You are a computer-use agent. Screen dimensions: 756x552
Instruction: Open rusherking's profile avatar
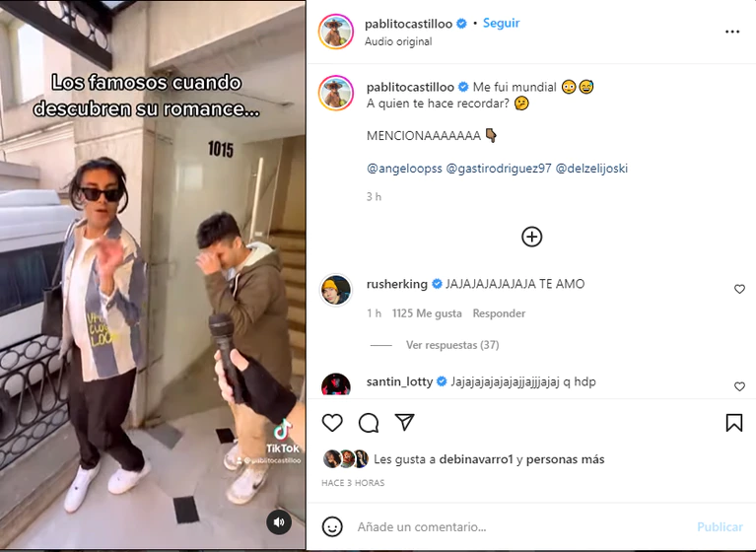point(335,290)
